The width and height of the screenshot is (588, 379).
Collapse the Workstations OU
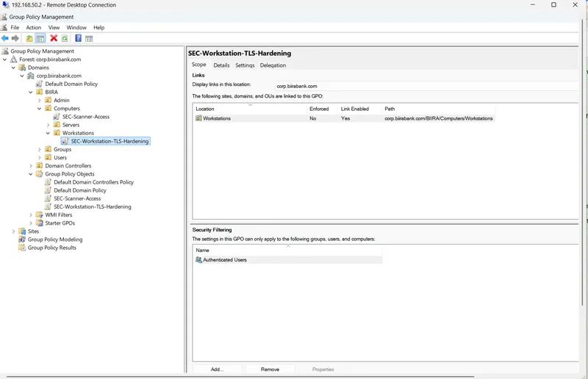48,133
